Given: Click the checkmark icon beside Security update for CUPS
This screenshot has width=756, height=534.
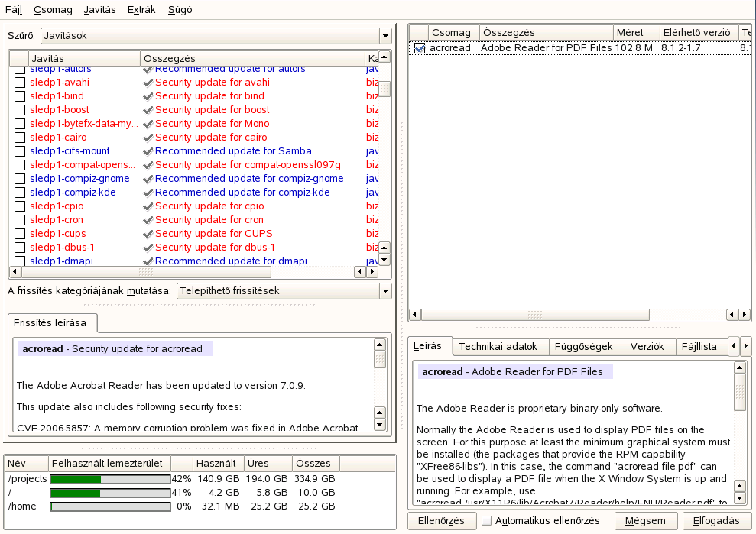Looking at the screenshot, I should (148, 234).
